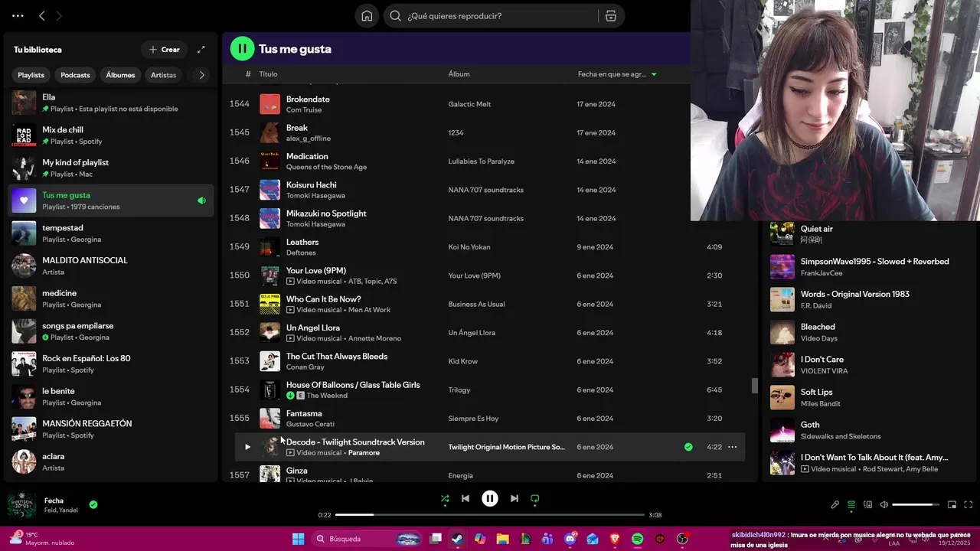Image resolution: width=980 pixels, height=551 pixels.
Task: Open the Koi No Yokan album link
Action: point(469,247)
